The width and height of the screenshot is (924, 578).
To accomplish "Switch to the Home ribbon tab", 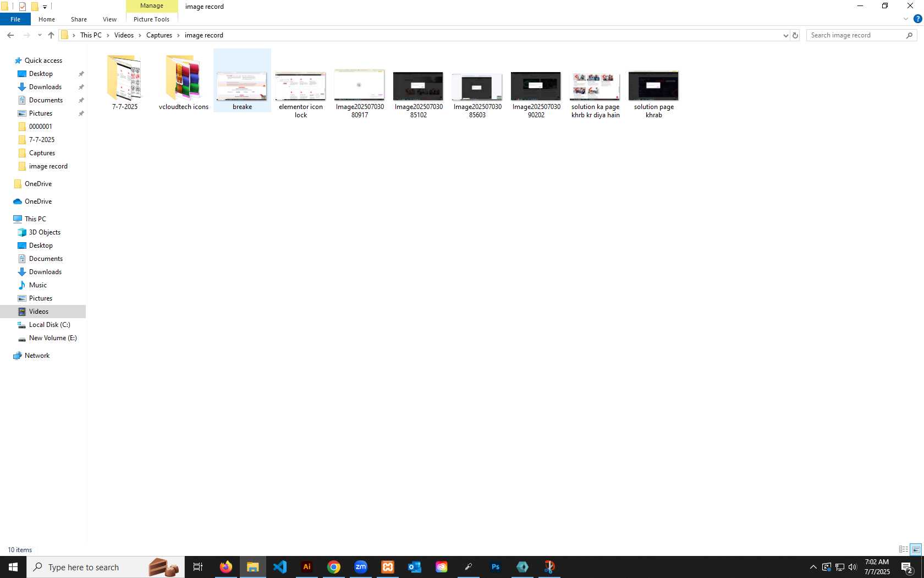I will tap(47, 19).
